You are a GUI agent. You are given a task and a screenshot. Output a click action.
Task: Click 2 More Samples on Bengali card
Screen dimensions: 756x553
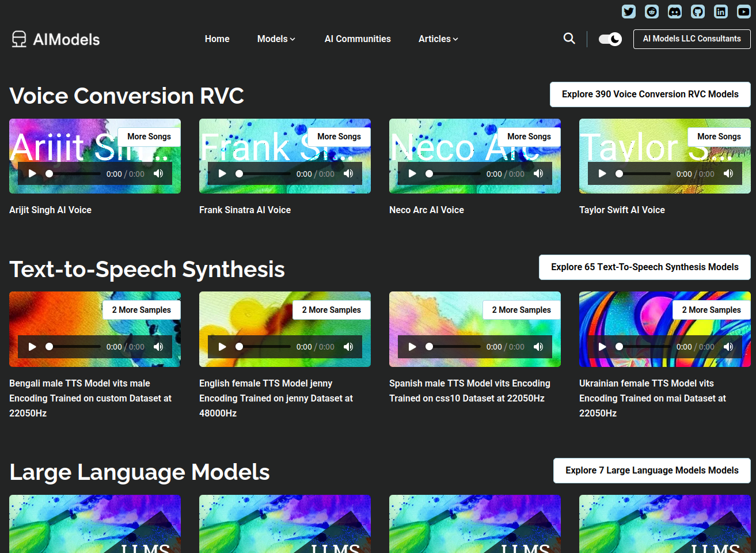[x=142, y=310]
